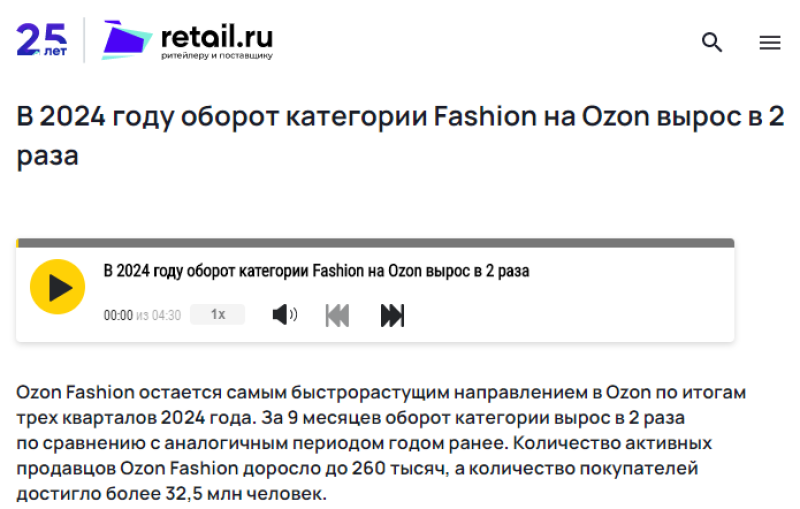800x509 pixels.
Task: Click the audio track title in player
Action: coord(316,271)
